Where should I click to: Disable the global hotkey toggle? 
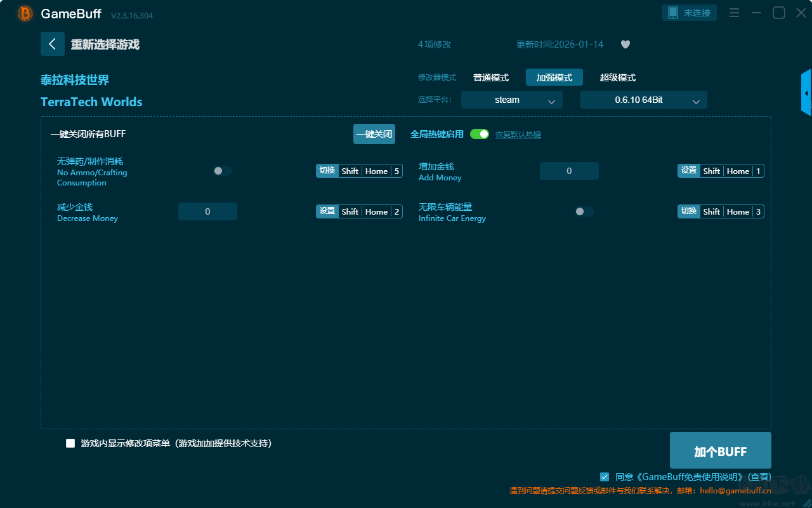[x=480, y=134]
